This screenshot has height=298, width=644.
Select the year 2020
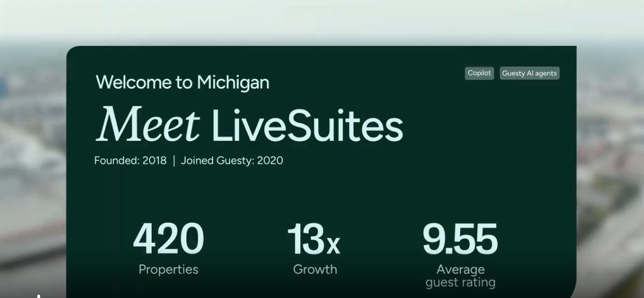(270, 160)
